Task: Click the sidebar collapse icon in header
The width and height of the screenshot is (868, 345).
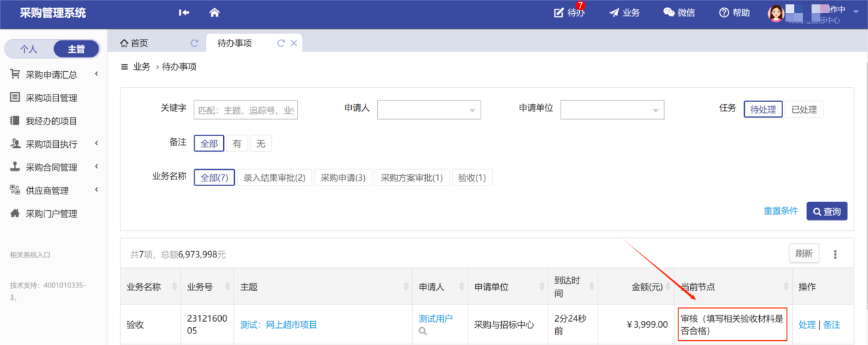Action: click(183, 12)
